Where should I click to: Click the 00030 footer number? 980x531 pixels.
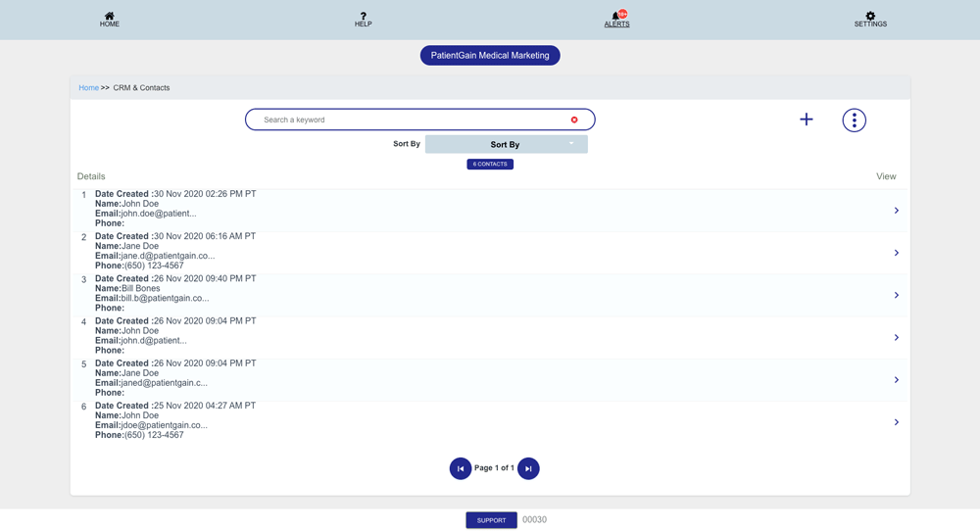point(534,520)
